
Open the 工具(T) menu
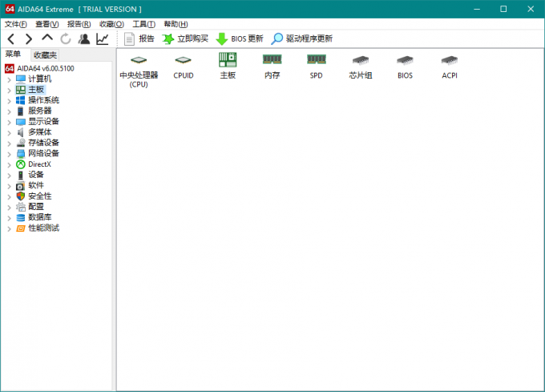144,24
